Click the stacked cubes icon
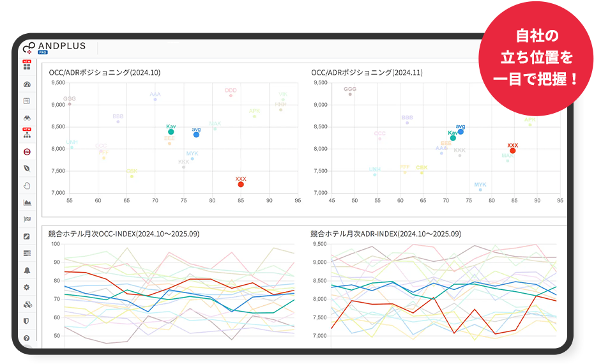 coord(27,304)
